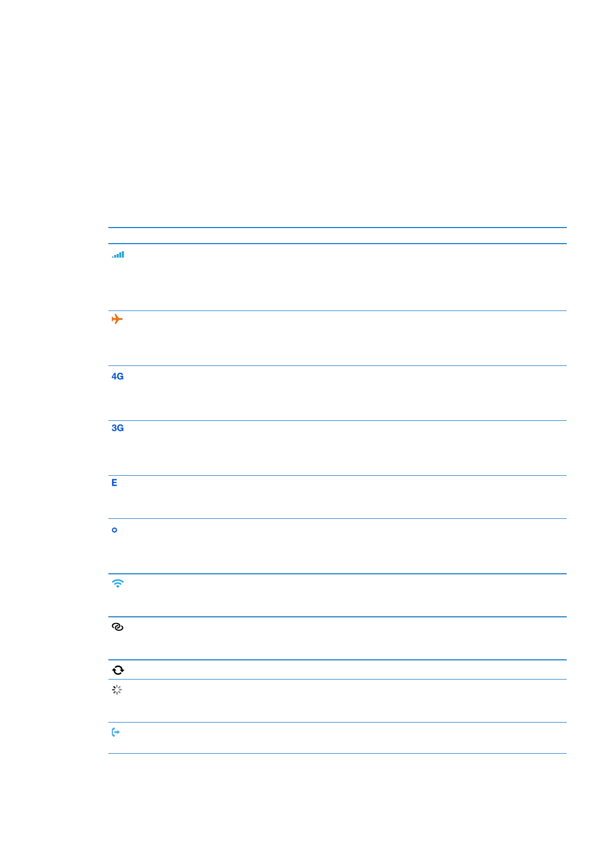
Task: Click the call forwarding phone-arrow icon
Action: pyautogui.click(x=116, y=732)
